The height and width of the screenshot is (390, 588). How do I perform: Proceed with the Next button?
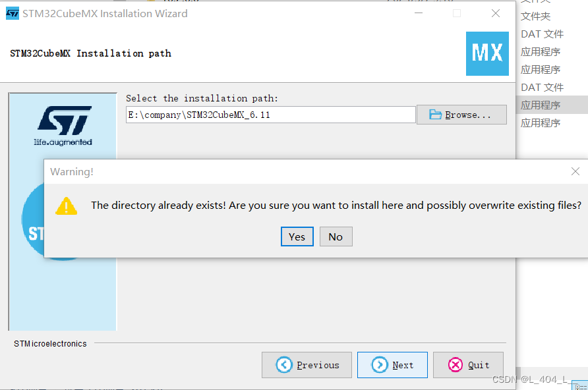click(392, 364)
